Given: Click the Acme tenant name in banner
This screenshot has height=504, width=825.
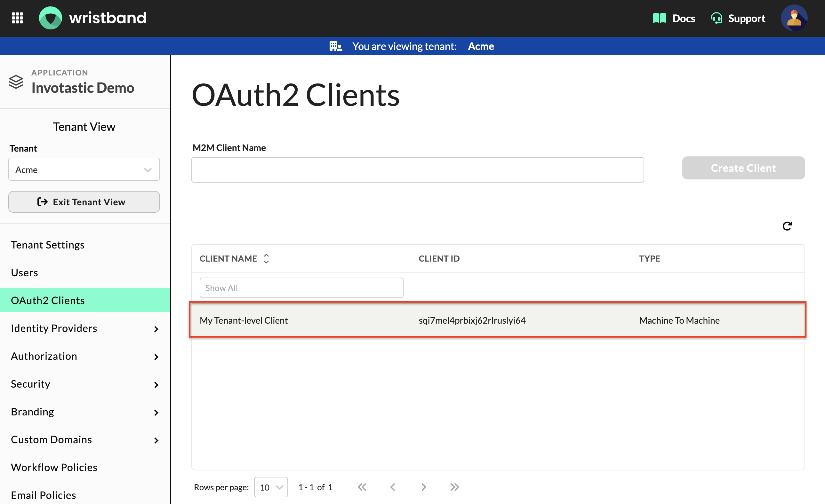Looking at the screenshot, I should coord(481,46).
